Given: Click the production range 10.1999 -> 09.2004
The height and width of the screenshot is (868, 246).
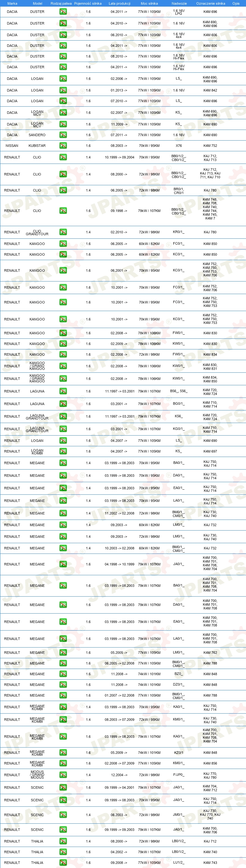Looking at the screenshot, I should point(119,157).
